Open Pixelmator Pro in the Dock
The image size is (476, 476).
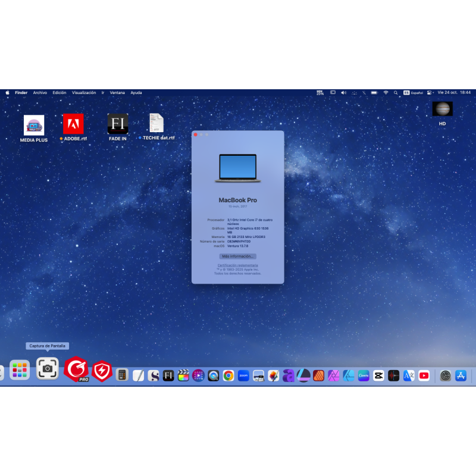click(x=274, y=376)
